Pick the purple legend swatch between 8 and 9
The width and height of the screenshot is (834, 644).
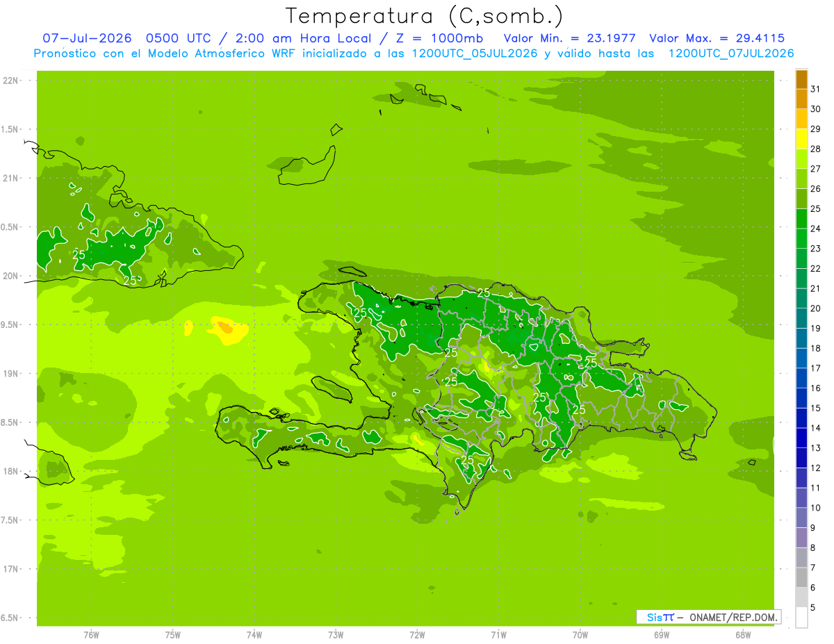click(x=801, y=538)
